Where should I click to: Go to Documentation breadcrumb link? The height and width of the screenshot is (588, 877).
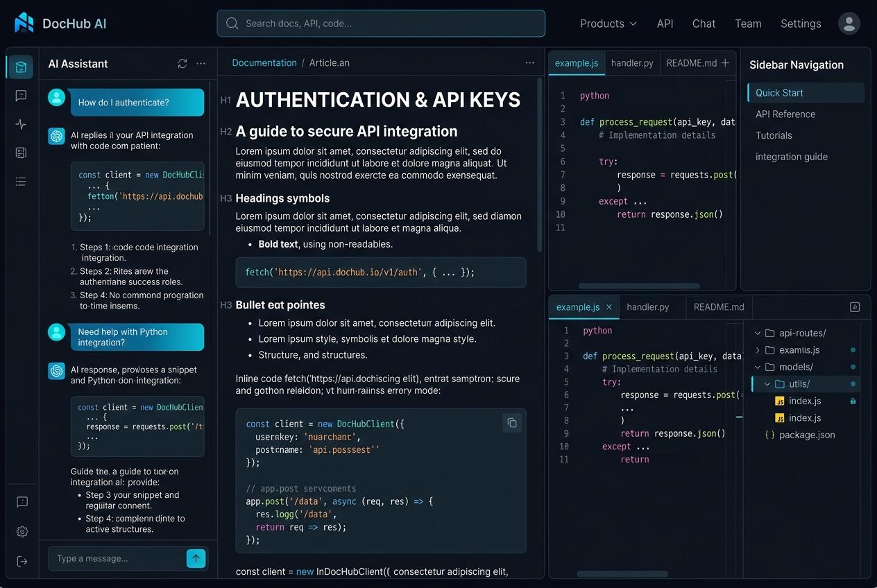(x=264, y=62)
